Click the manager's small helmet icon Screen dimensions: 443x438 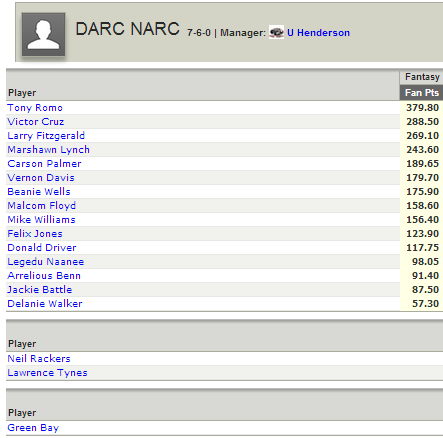[x=276, y=32]
